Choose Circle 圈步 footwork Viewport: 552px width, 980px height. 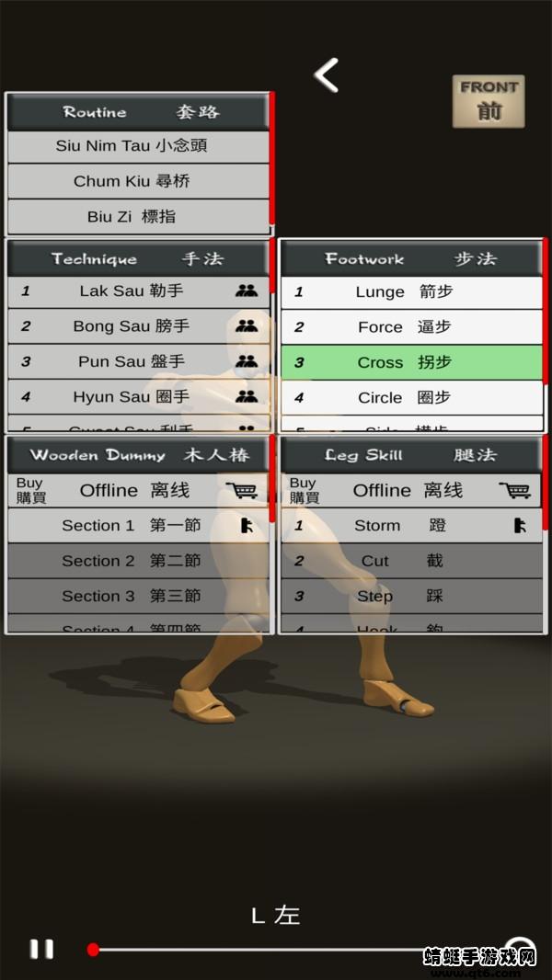tap(411, 397)
